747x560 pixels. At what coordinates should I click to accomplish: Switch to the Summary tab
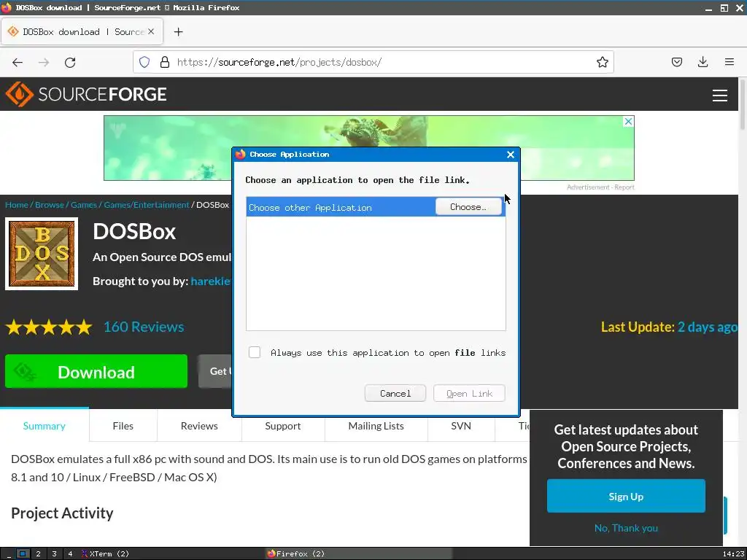point(44,426)
